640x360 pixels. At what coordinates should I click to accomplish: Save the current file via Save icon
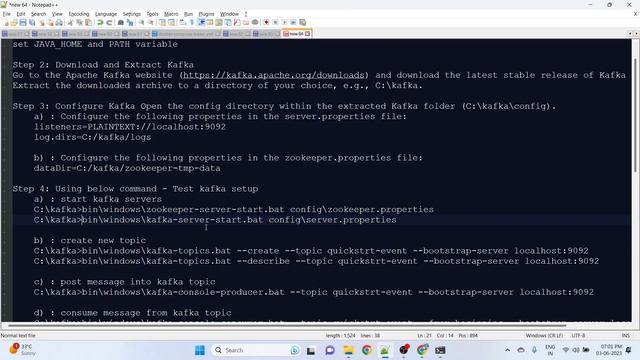coord(23,22)
